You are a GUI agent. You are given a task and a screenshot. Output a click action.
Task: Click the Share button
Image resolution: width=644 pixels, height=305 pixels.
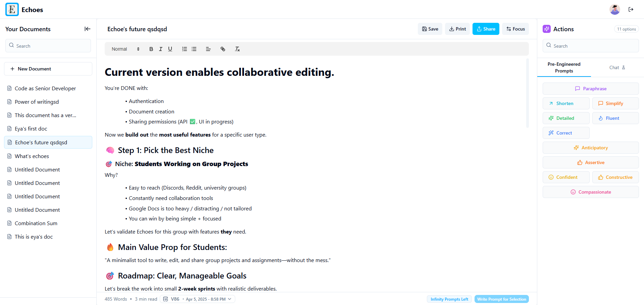coord(486,29)
